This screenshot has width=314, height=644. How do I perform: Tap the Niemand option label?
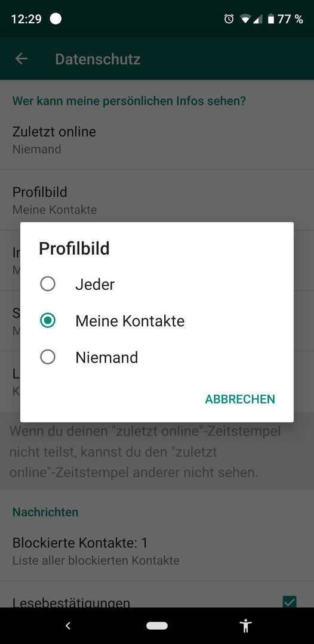(x=106, y=357)
